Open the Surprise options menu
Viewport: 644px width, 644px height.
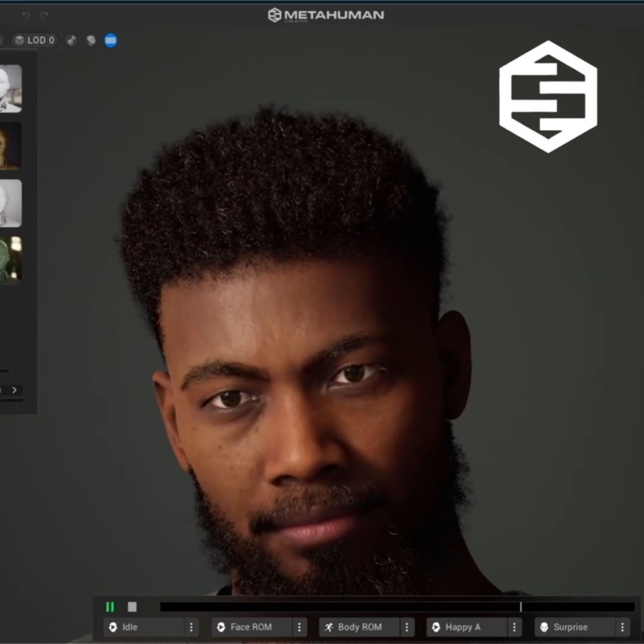623,627
